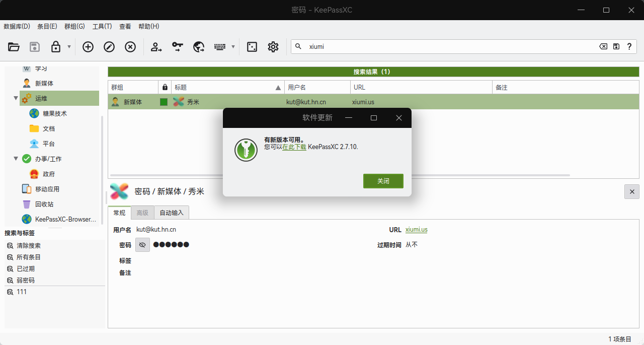The image size is (644, 345).
Task: Select the 糖果技术 group
Action: (55, 113)
